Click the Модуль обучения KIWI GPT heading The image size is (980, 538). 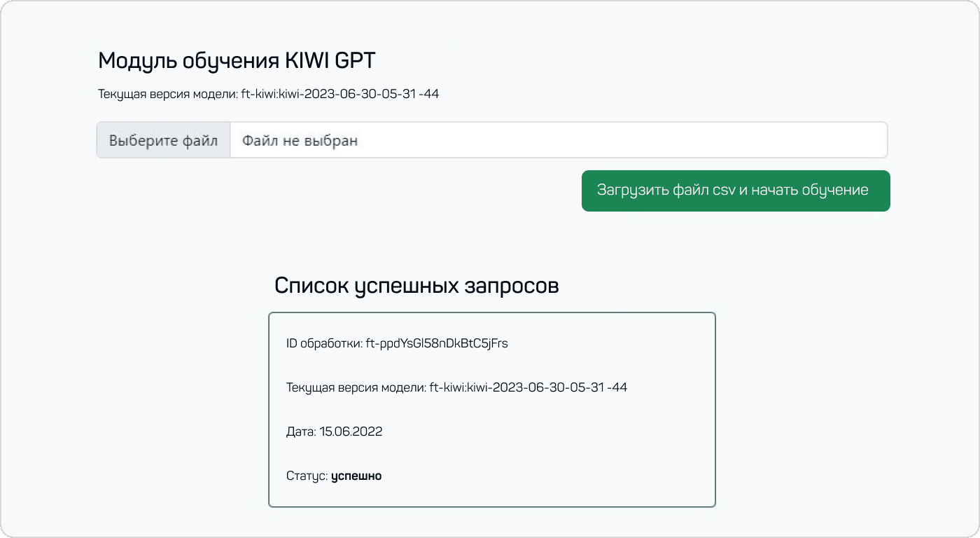pos(237,61)
